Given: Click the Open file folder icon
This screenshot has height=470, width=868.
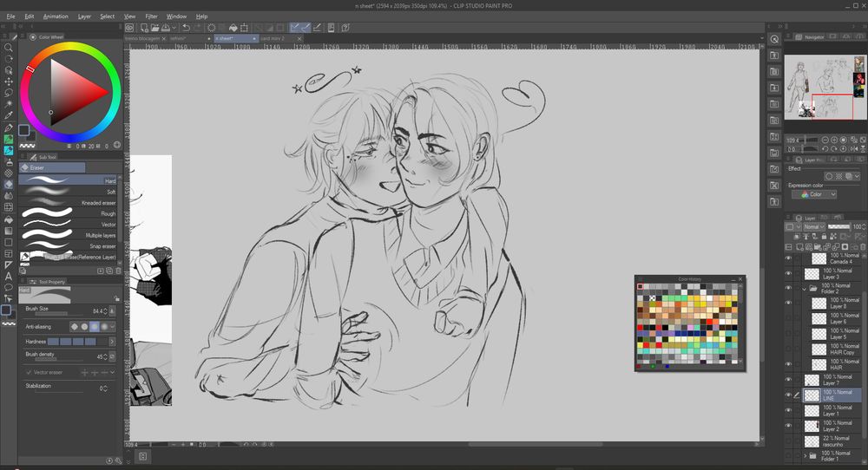Looking at the screenshot, I should coord(155,28).
